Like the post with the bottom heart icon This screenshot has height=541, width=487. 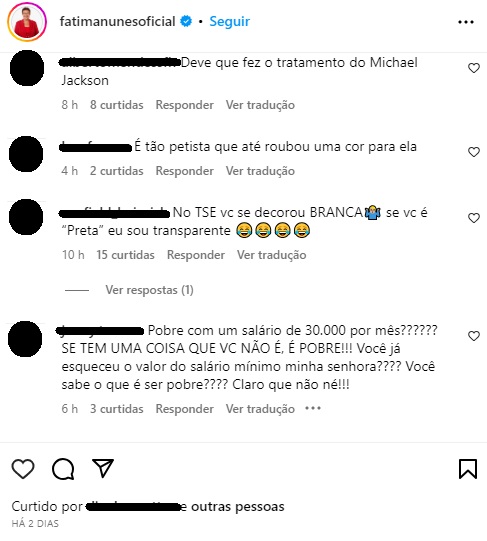coord(23,469)
